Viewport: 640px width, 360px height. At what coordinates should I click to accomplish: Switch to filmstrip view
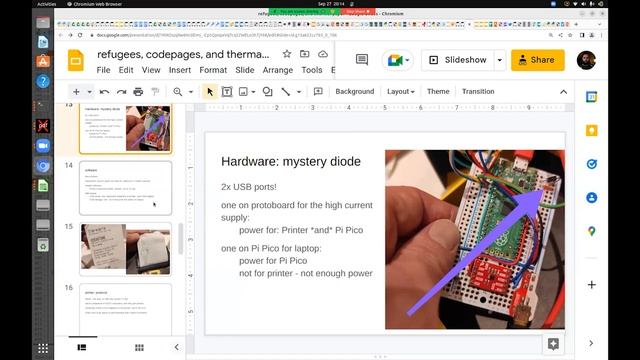pyautogui.click(x=82, y=347)
